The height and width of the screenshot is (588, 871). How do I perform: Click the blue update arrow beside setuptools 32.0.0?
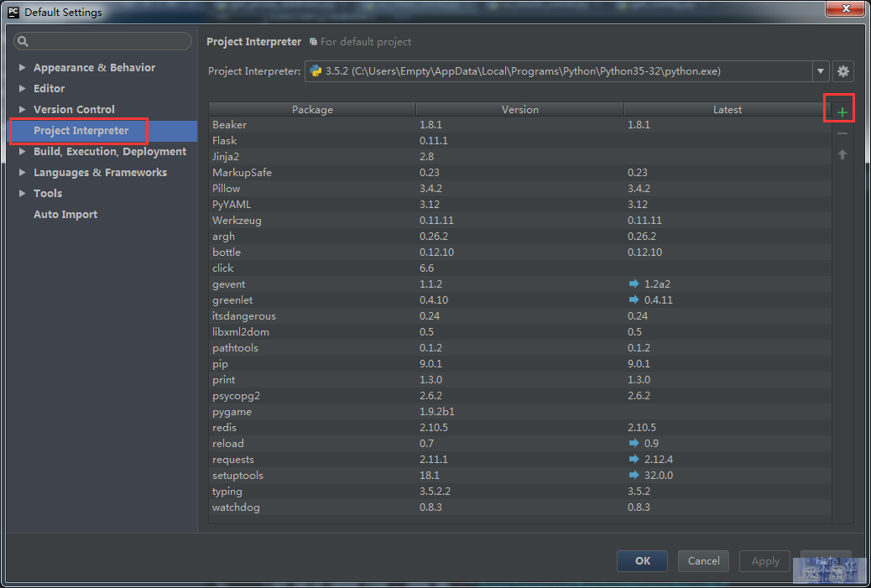pyautogui.click(x=634, y=476)
